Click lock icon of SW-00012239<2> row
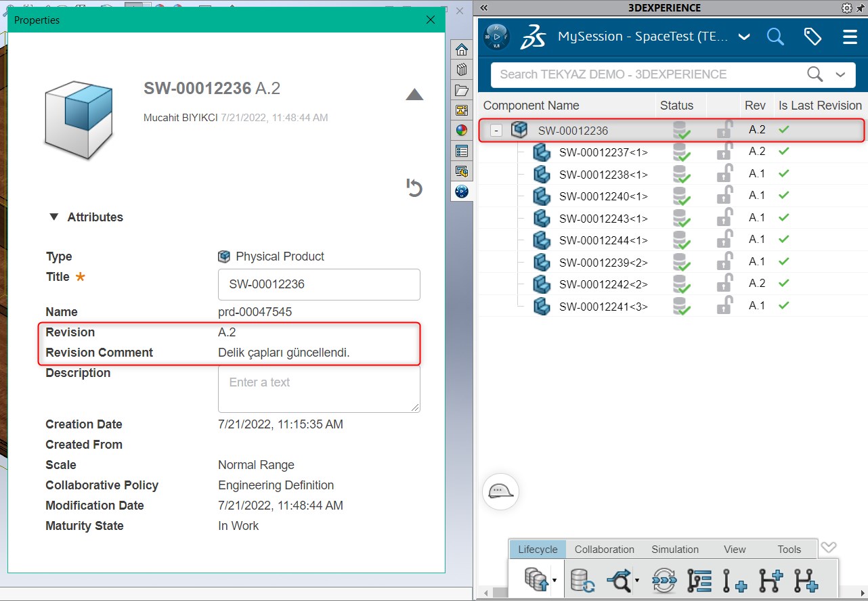The image size is (868, 601). click(724, 261)
